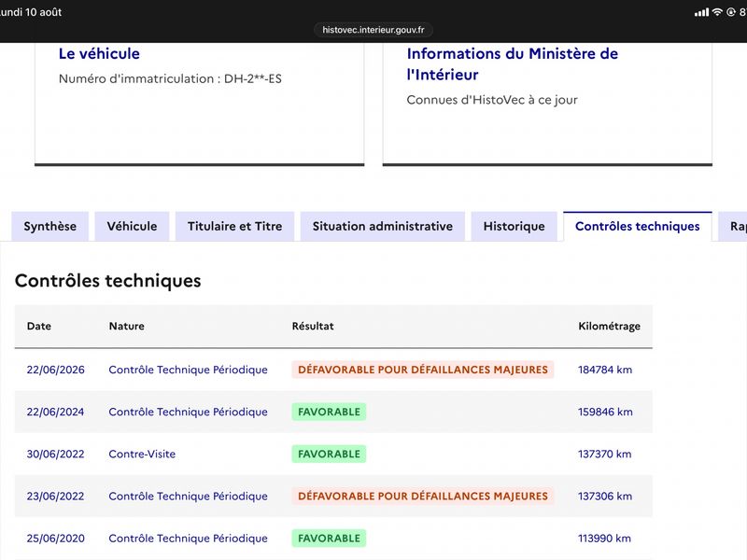Open the Synthèse tab
Viewport: 747px width, 560px height.
[x=50, y=226]
